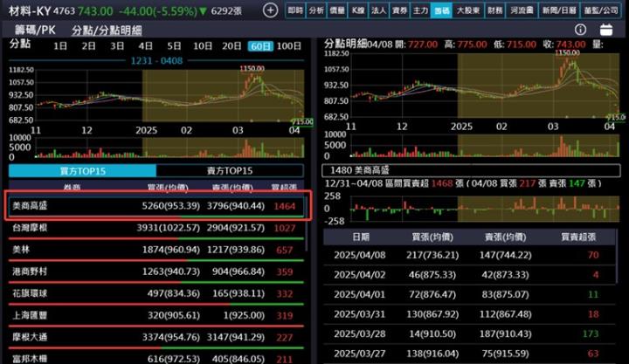Open the 即時 real-time view
629x364 pixels.
point(295,10)
